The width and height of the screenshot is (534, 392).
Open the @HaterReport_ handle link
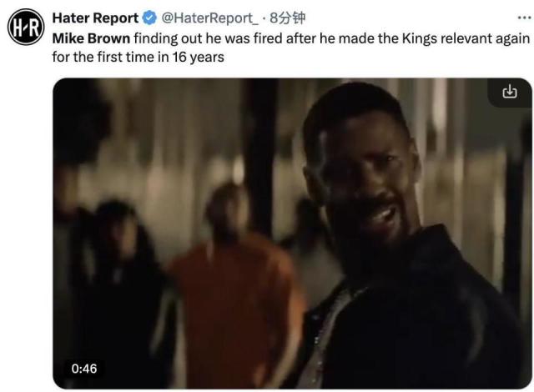click(209, 18)
